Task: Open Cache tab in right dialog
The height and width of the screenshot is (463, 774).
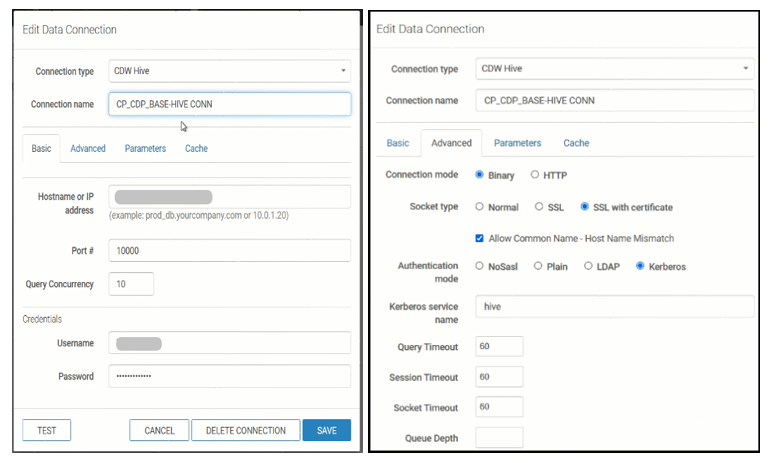Action: (577, 143)
